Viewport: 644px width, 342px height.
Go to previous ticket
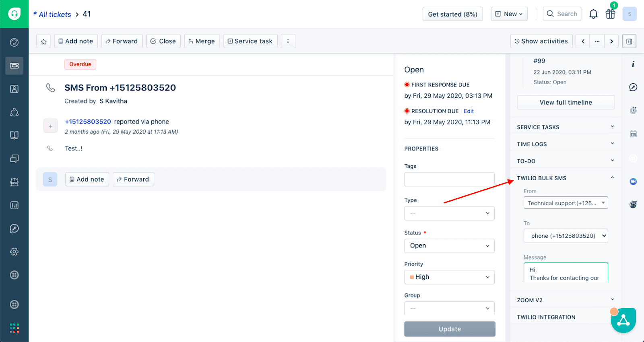click(583, 41)
